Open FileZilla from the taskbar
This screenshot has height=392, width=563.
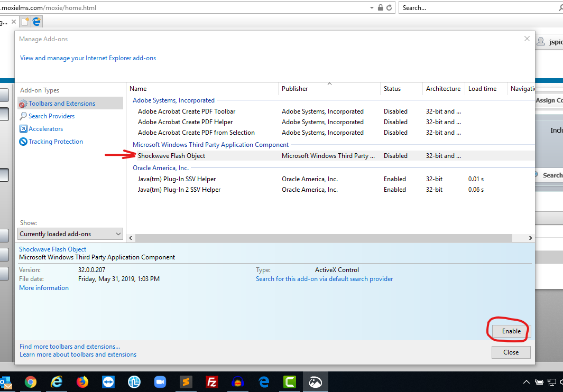pyautogui.click(x=212, y=382)
